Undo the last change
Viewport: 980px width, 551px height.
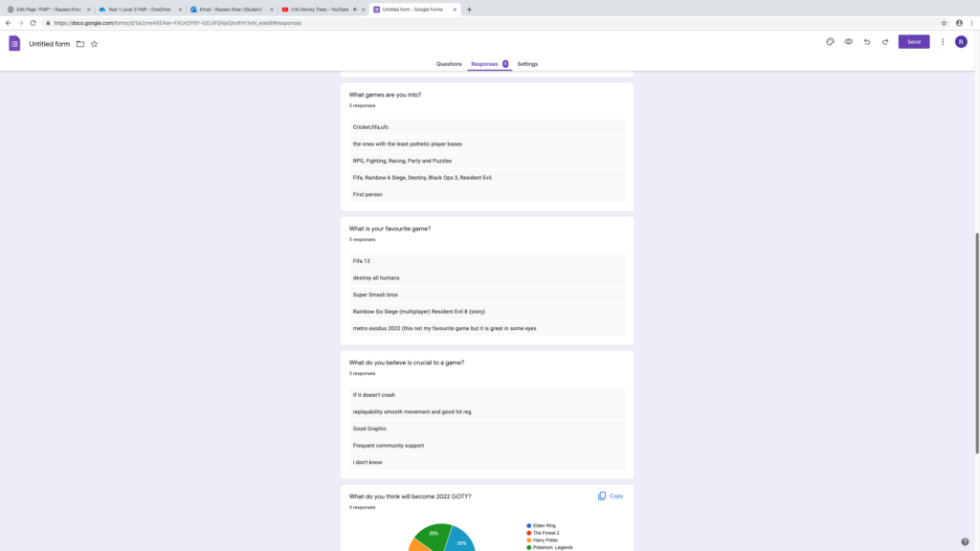click(867, 42)
